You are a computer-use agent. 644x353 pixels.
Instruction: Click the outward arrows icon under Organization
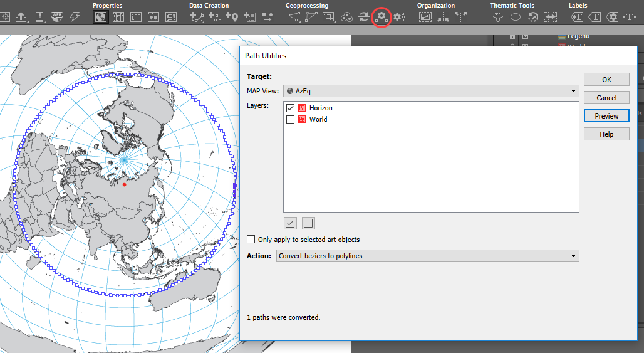click(461, 17)
